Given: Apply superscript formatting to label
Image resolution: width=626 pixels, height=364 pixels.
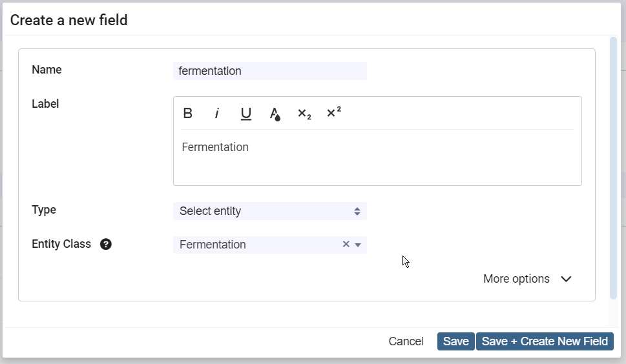Looking at the screenshot, I should click(x=333, y=113).
